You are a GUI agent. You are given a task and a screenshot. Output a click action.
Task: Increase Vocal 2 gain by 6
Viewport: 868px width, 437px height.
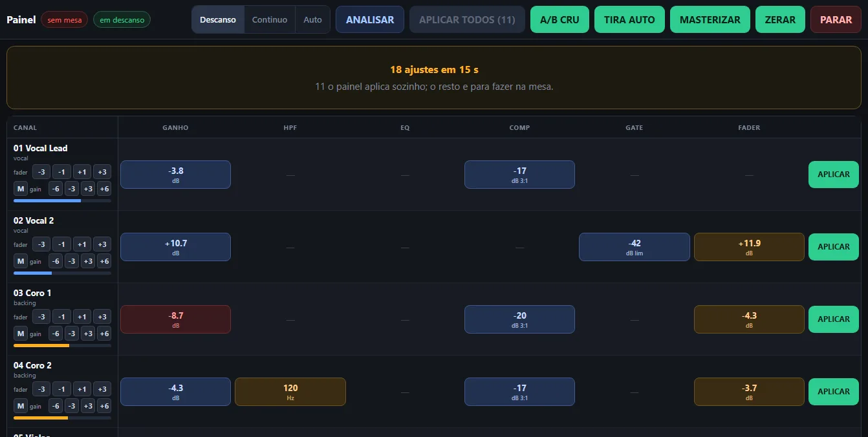[x=103, y=261]
